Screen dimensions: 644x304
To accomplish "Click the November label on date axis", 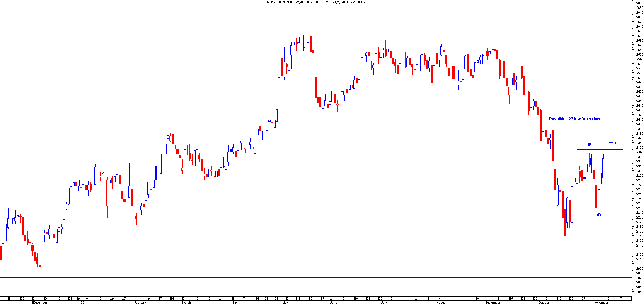I will point(601,302).
